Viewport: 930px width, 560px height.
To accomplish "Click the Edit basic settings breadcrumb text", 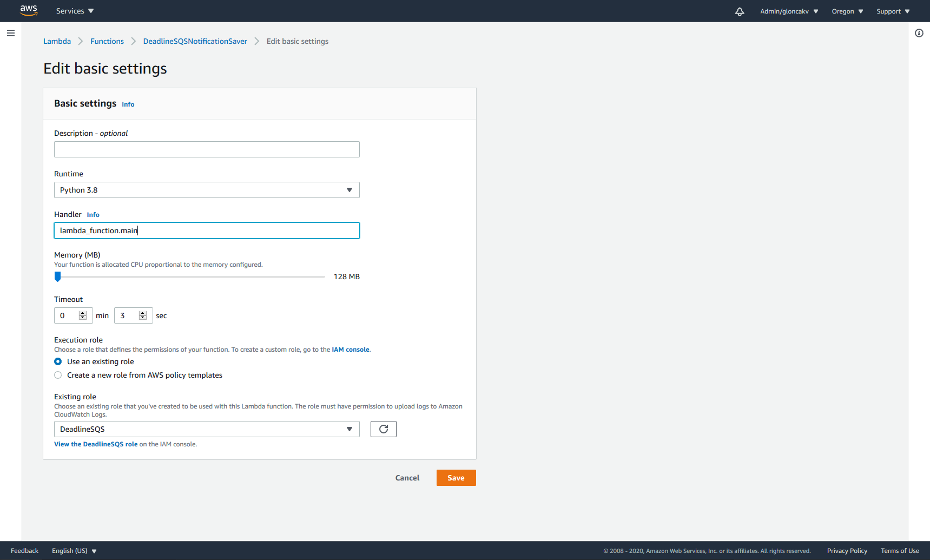I will 298,41.
